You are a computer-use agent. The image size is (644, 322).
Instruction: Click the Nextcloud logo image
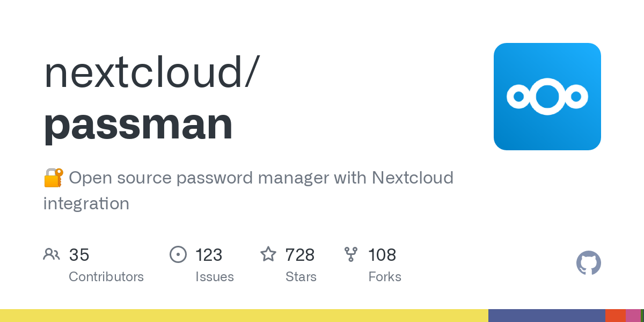547,97
